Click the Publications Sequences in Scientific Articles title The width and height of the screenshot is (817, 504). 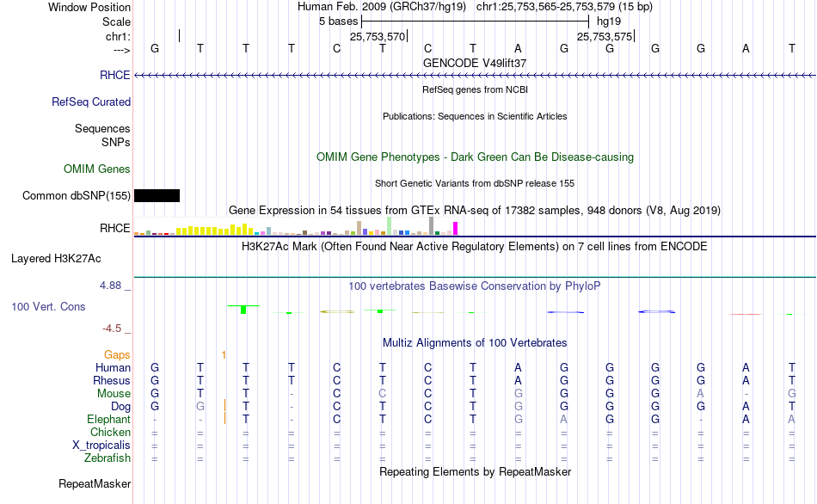[475, 116]
